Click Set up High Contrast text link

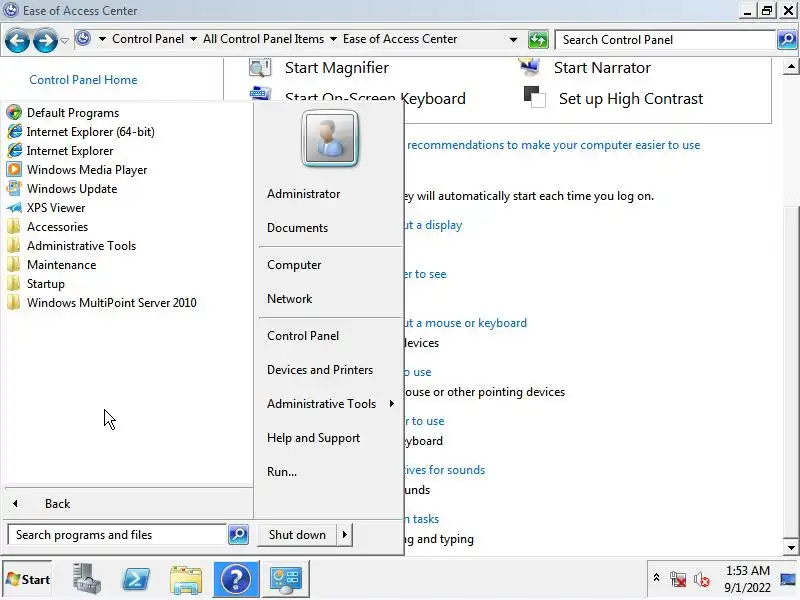coord(631,98)
